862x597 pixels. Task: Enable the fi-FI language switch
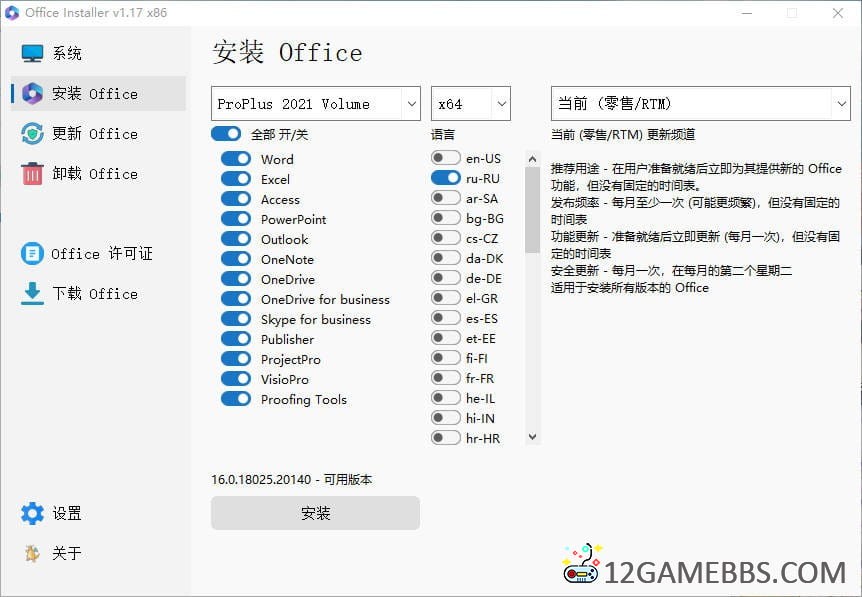click(x=446, y=358)
